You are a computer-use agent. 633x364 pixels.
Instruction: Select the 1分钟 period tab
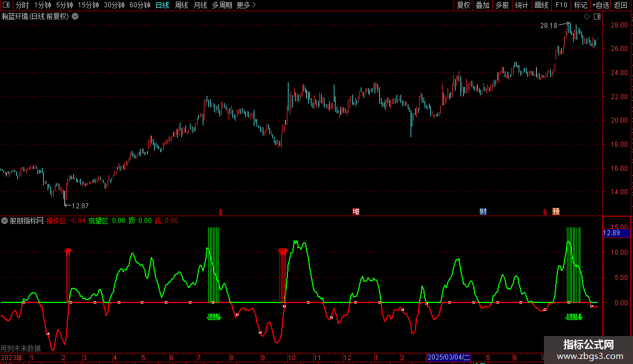[x=43, y=5]
